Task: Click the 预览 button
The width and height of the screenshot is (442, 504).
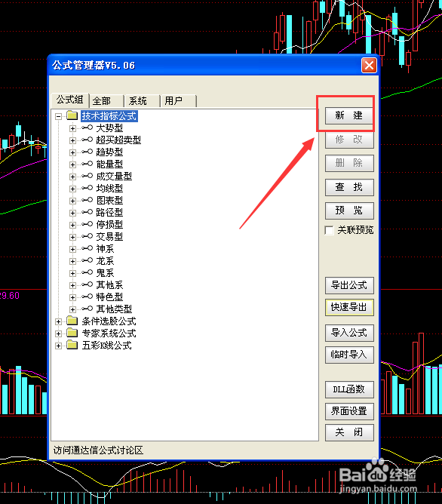Action: pos(349,211)
